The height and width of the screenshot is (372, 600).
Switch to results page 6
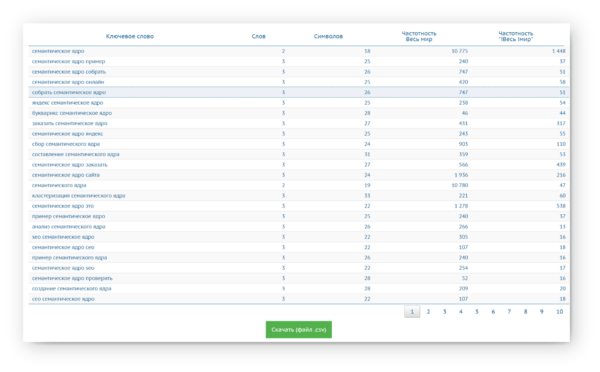point(493,312)
